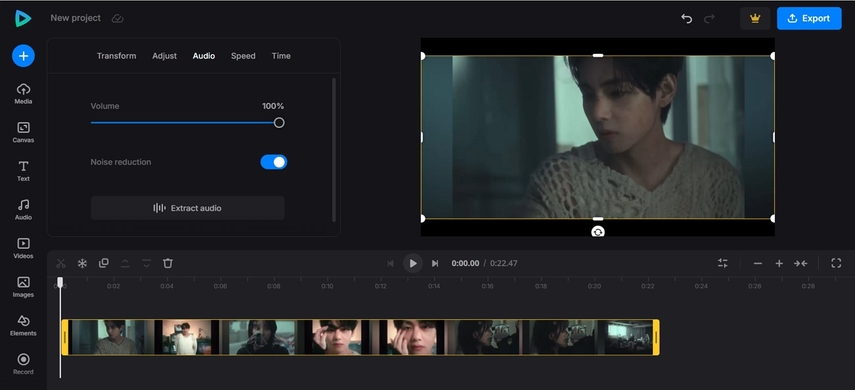Click the current time 0:00.00

click(x=465, y=263)
